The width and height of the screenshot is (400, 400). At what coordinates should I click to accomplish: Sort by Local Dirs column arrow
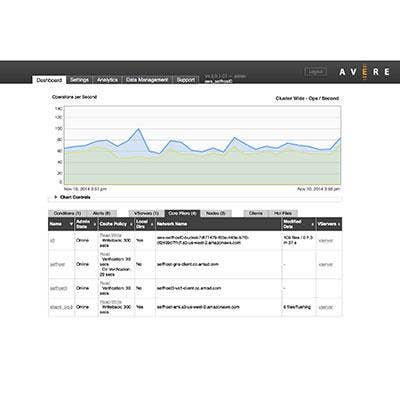(x=152, y=224)
